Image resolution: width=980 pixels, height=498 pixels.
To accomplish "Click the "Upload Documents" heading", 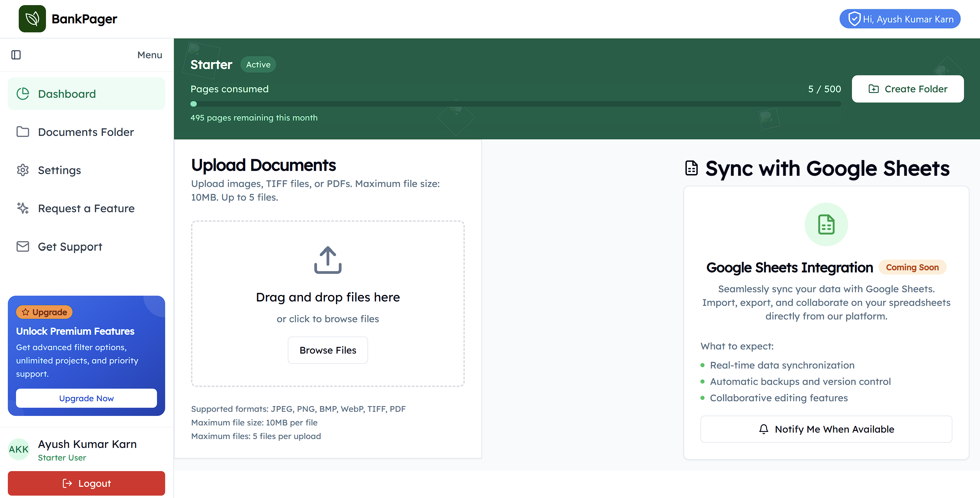I will point(263,165).
